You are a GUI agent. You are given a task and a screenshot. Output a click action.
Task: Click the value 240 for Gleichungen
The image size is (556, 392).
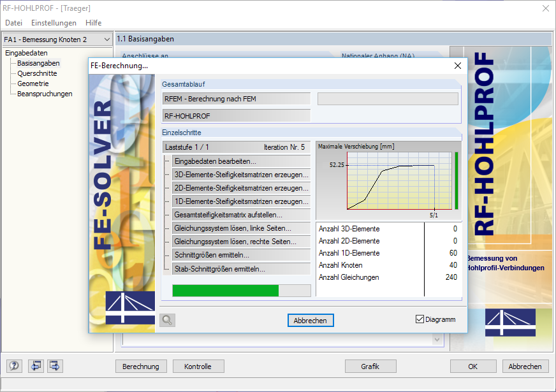[x=451, y=277]
